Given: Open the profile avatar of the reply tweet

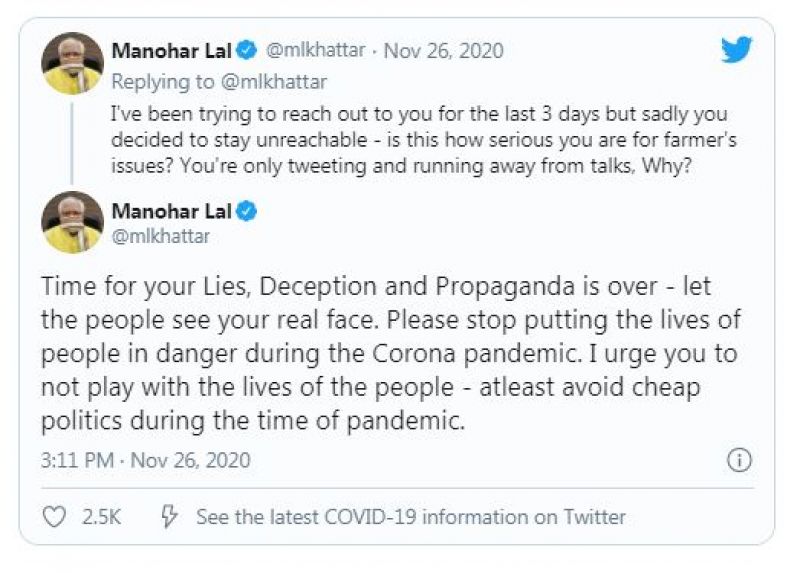Looking at the screenshot, I should pyautogui.click(x=72, y=63).
